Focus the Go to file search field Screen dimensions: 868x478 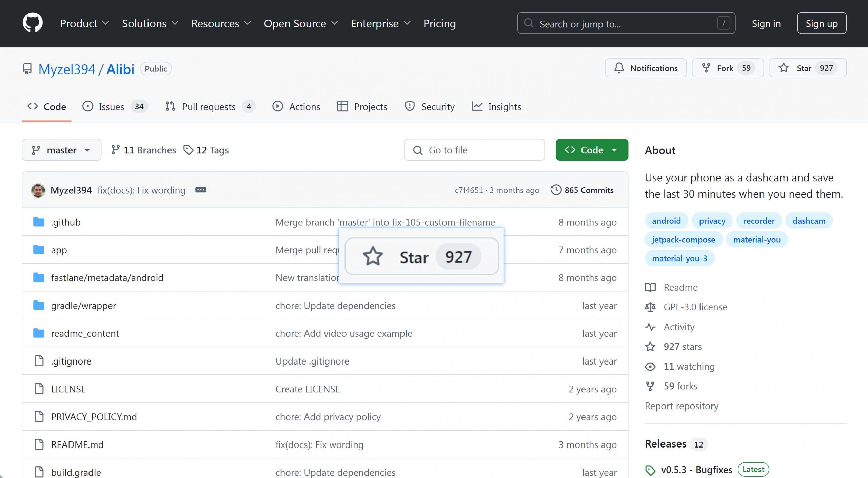click(474, 150)
